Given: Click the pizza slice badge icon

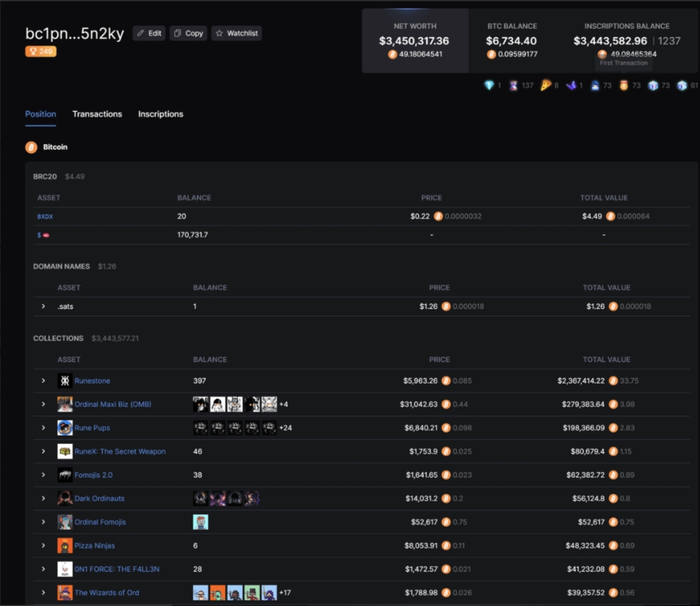Looking at the screenshot, I should (x=546, y=86).
